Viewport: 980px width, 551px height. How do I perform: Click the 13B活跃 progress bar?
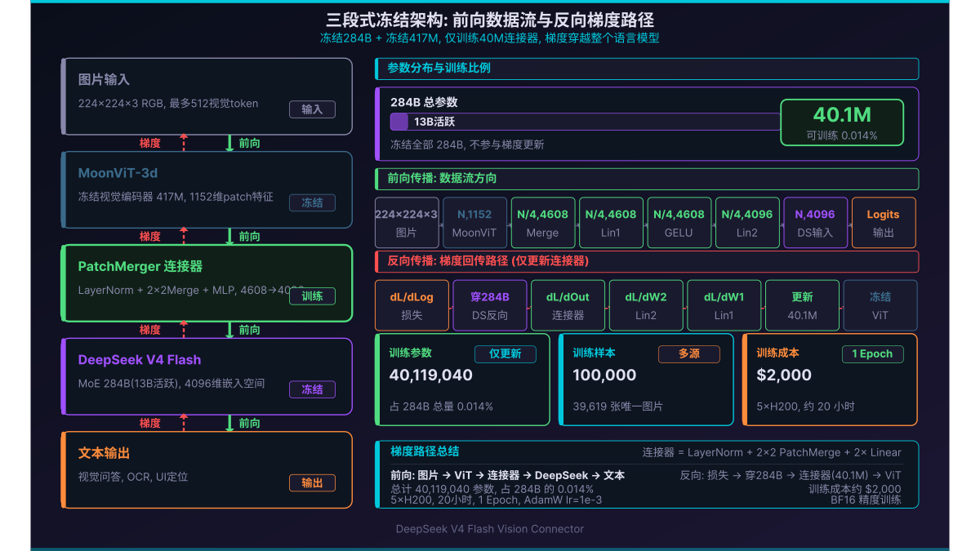pyautogui.click(x=585, y=122)
